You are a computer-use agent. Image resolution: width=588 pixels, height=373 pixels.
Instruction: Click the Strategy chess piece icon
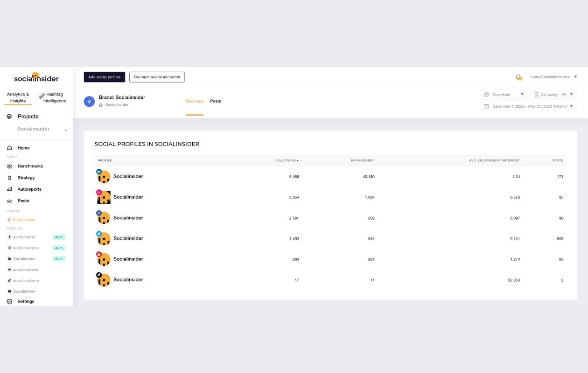(x=9, y=178)
